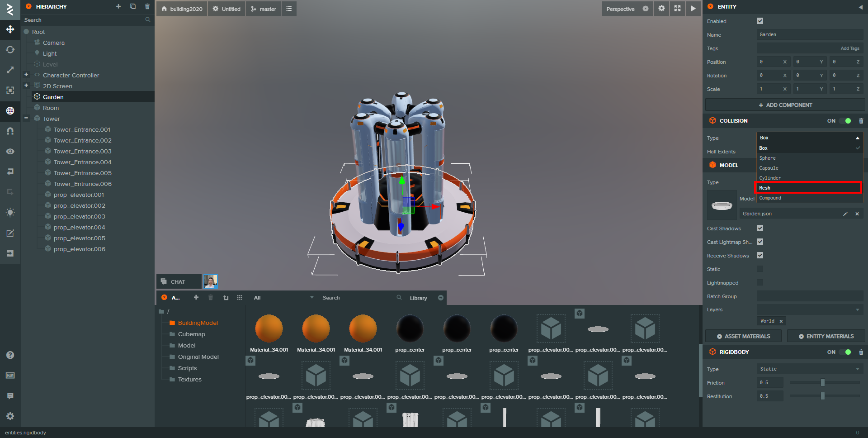Delete the Collision component
Viewport: 868px width, 438px height.
point(861,121)
